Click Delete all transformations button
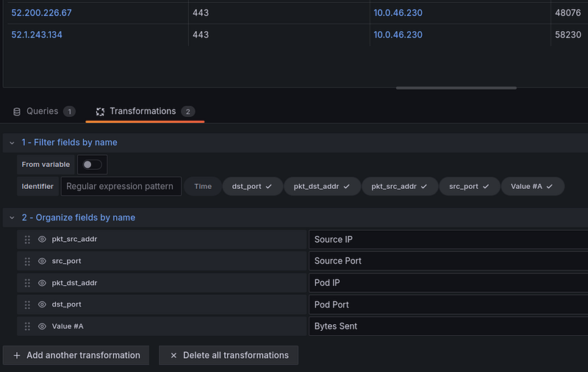The width and height of the screenshot is (588, 372). pos(229,355)
